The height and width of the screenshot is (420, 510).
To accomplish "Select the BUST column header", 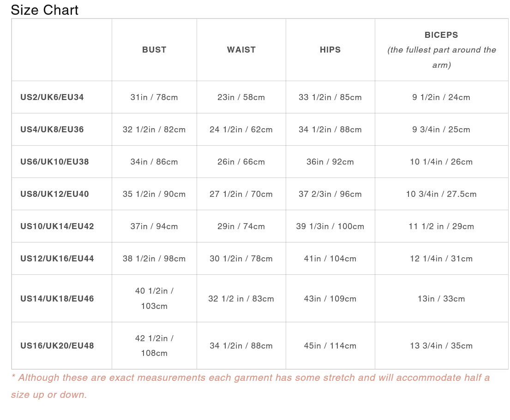I will (x=154, y=50).
